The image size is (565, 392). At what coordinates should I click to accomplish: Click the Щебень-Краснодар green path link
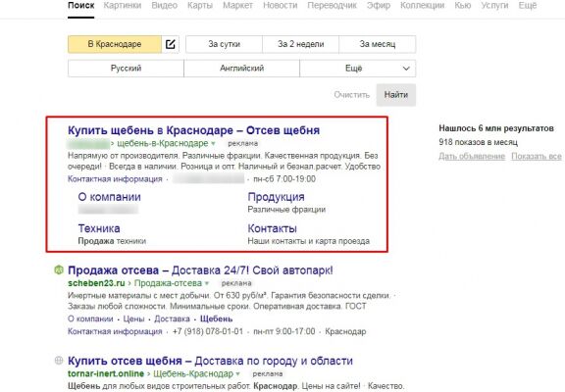[193, 374]
